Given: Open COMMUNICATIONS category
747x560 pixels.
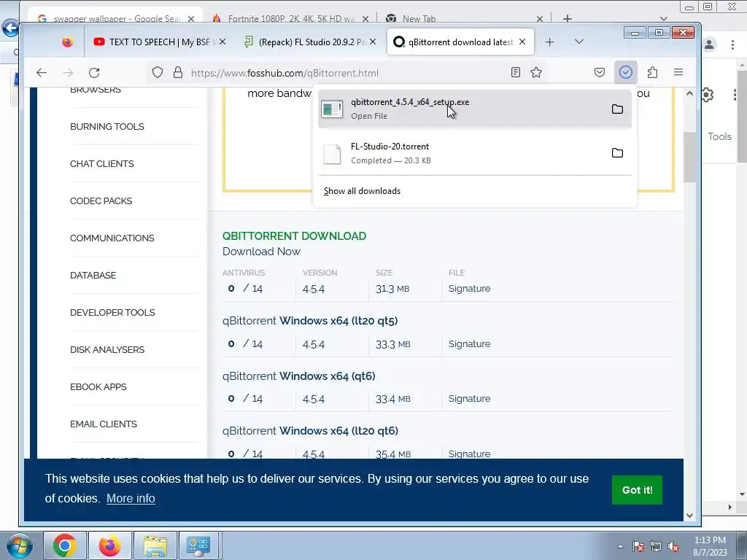Looking at the screenshot, I should (112, 238).
